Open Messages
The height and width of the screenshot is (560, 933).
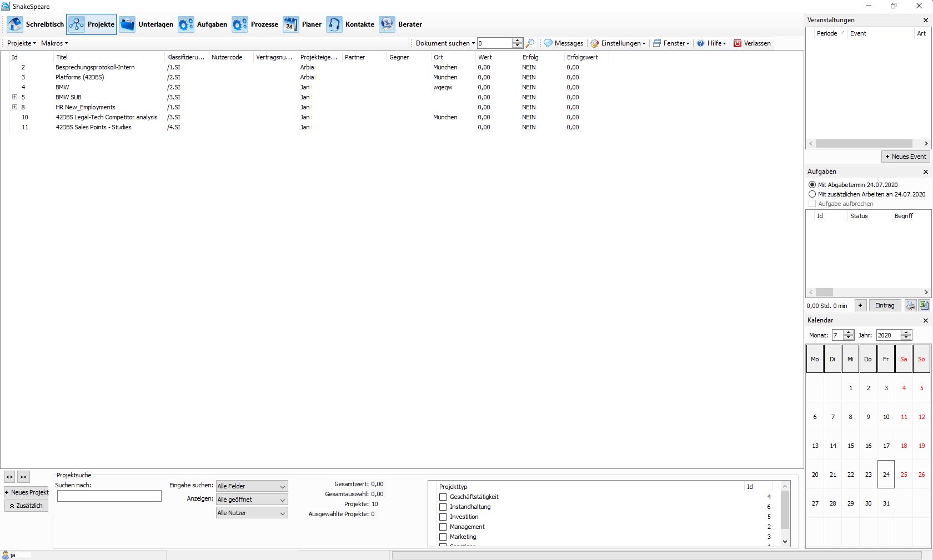coord(563,43)
